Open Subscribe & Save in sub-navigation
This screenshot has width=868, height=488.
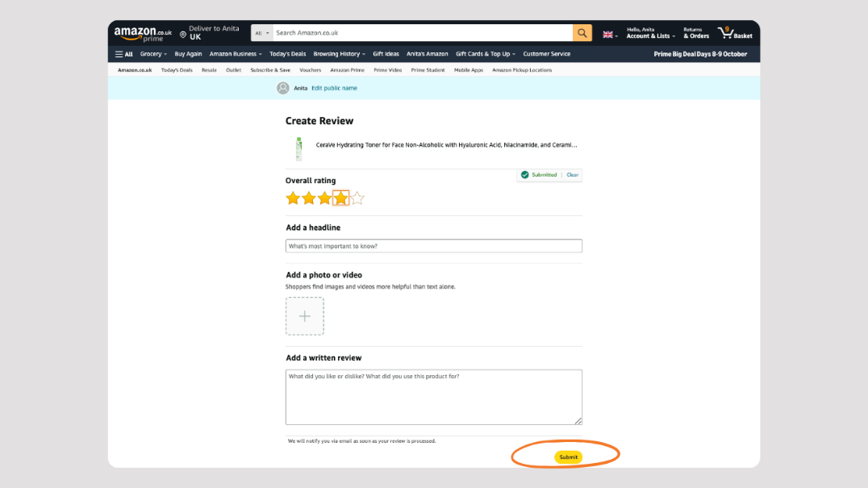pyautogui.click(x=270, y=70)
